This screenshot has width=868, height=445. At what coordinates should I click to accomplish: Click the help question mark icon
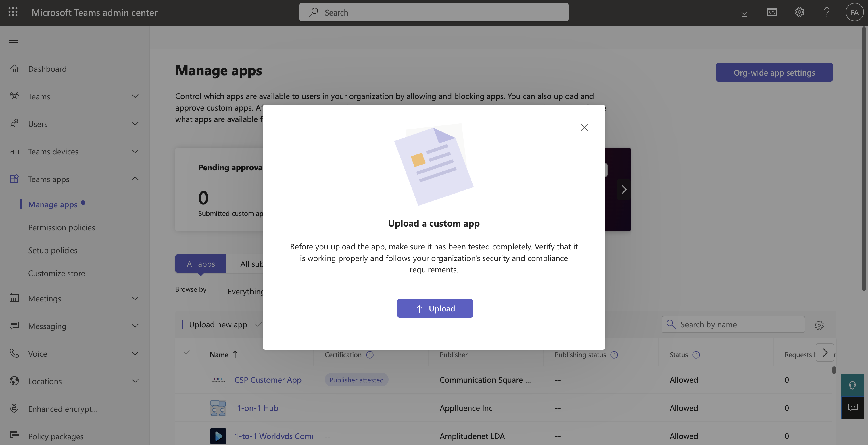[x=827, y=12]
